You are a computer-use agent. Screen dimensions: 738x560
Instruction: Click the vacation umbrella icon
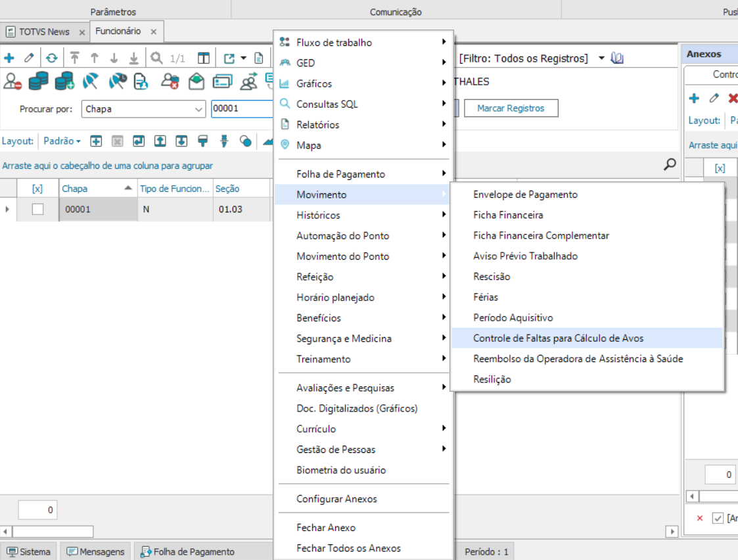[x=91, y=82]
